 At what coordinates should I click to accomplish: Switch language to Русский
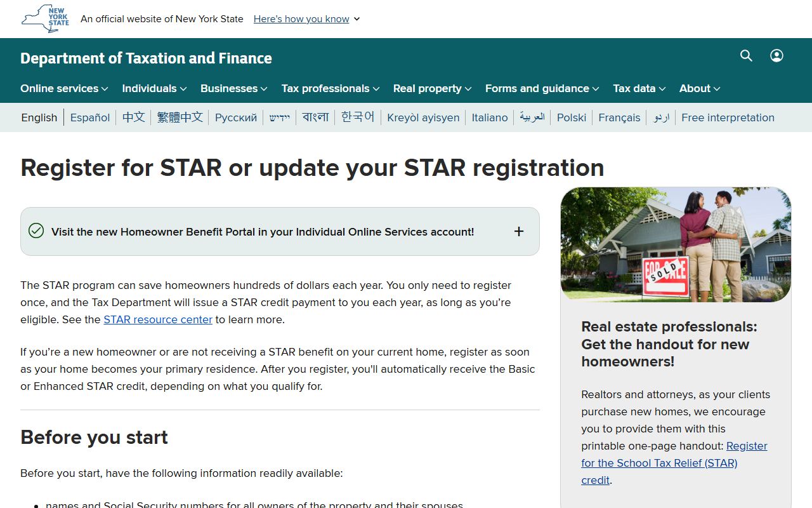pos(236,117)
